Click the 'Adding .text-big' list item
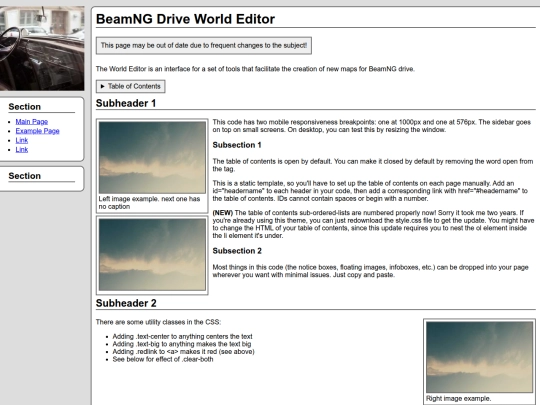 tap(181, 344)
